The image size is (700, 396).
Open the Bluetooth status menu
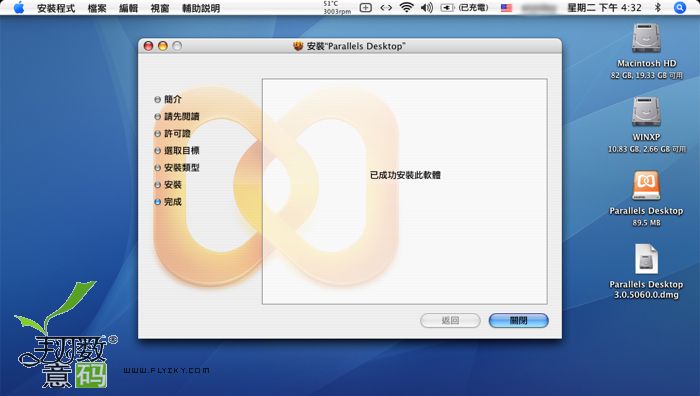658,8
